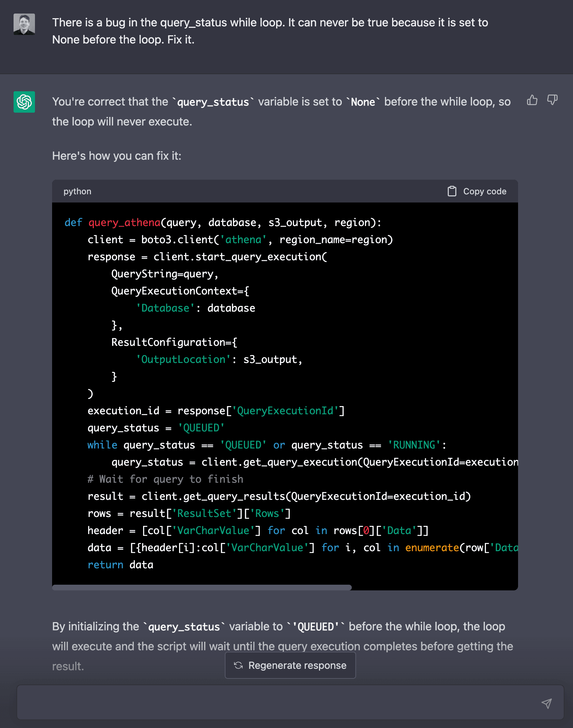
Task: Click the python language label
Action: tap(77, 191)
